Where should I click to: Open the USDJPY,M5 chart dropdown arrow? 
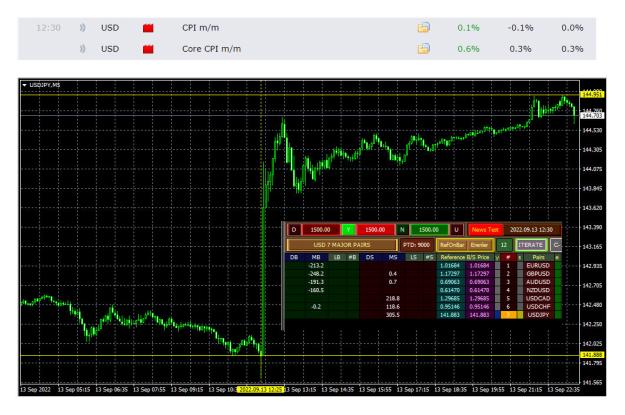click(x=24, y=85)
